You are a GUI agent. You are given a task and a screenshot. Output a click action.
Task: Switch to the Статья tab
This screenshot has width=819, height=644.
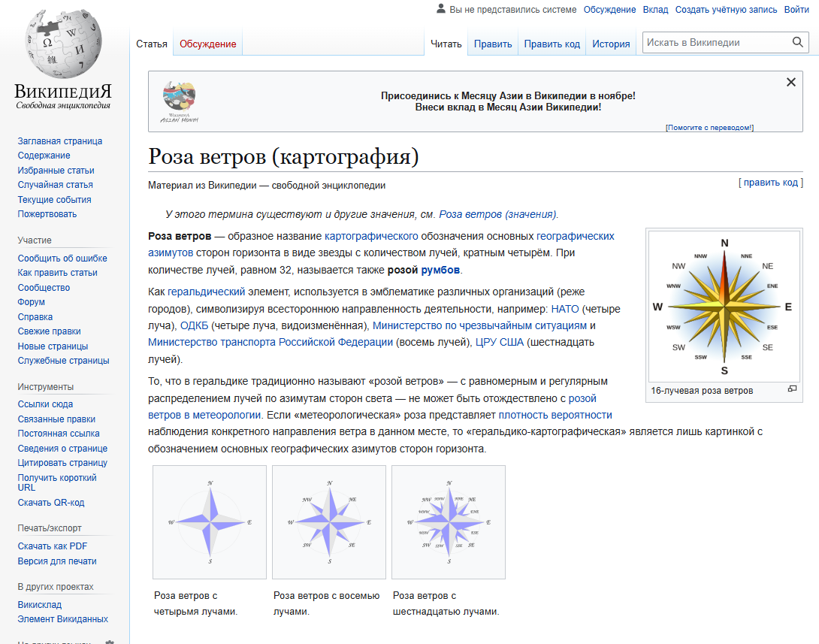pyautogui.click(x=152, y=44)
